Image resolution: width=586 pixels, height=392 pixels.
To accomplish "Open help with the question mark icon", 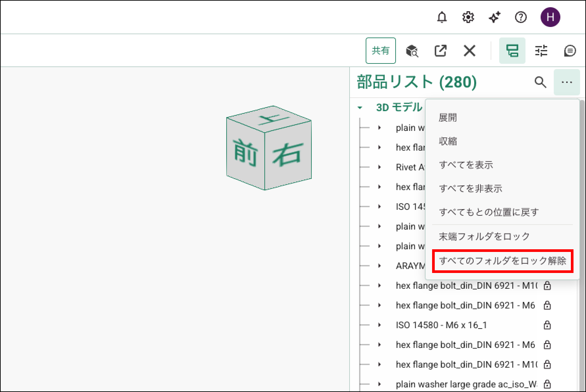I will point(521,17).
